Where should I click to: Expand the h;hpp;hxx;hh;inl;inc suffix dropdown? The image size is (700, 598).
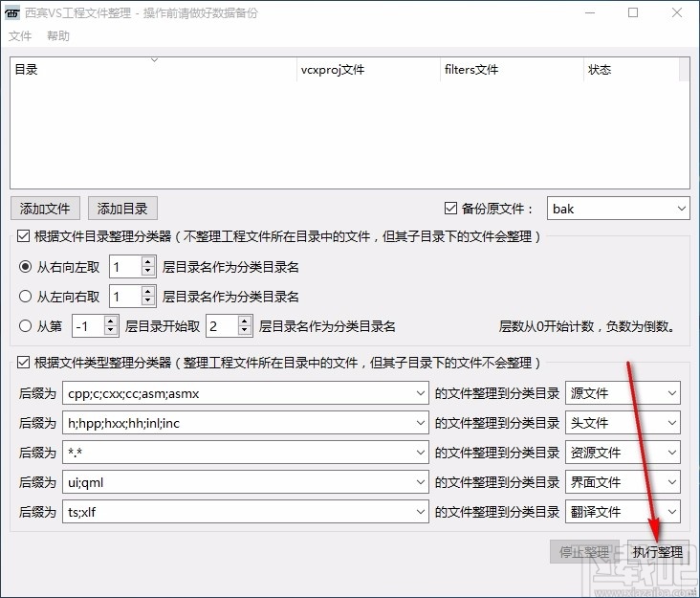click(420, 423)
